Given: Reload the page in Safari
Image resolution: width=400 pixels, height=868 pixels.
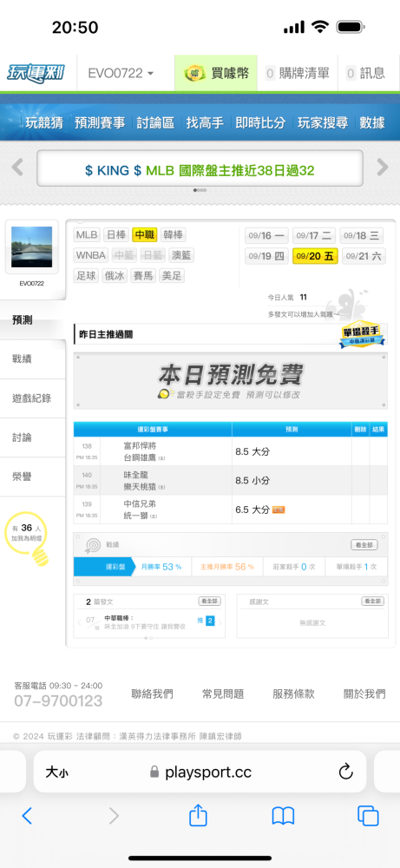Looking at the screenshot, I should [346, 771].
